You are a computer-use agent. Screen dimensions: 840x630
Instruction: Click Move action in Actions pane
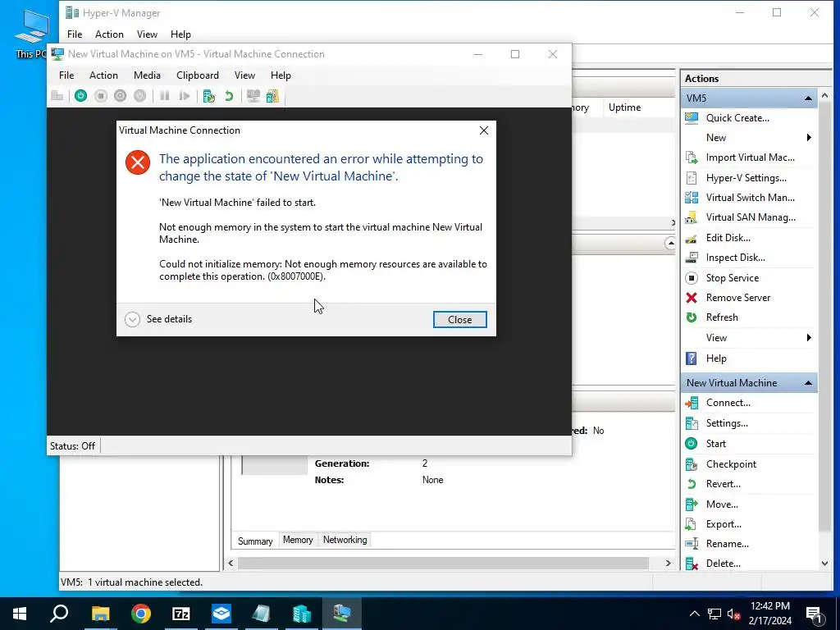click(722, 504)
